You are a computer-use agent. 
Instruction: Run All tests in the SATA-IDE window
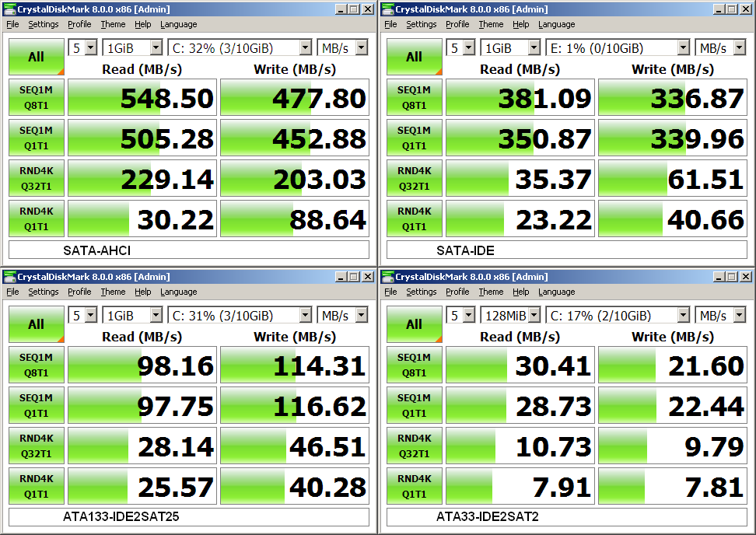[414, 57]
